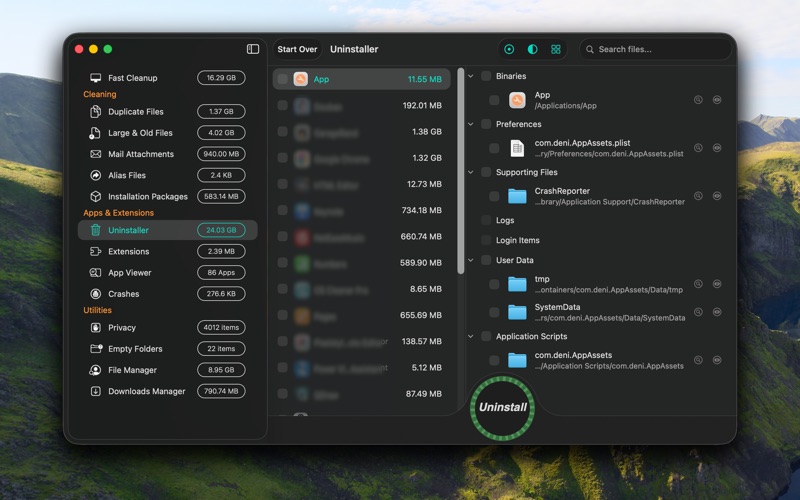Select the 734.18 MB app row
This screenshot has height=500, width=800.
362,210
